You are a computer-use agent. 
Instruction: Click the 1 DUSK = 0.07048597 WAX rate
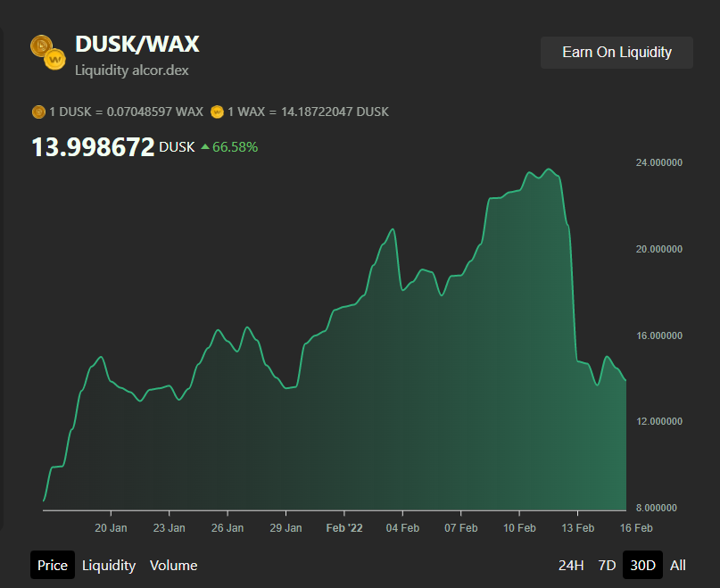coord(127,112)
